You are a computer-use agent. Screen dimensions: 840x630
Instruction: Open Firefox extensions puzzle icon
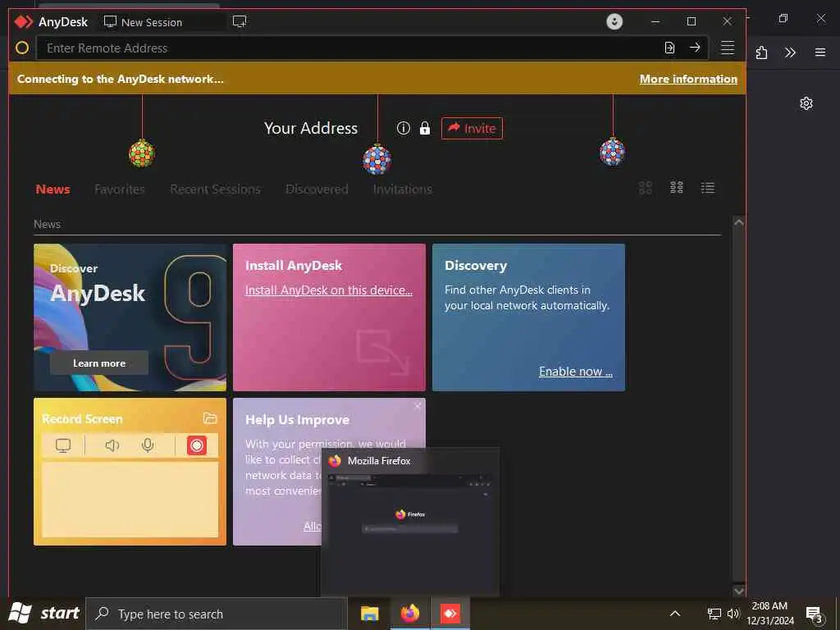click(761, 52)
